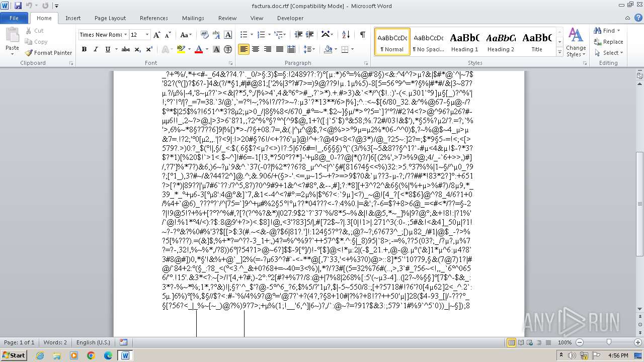Open Chrome from taskbar

tap(91, 355)
